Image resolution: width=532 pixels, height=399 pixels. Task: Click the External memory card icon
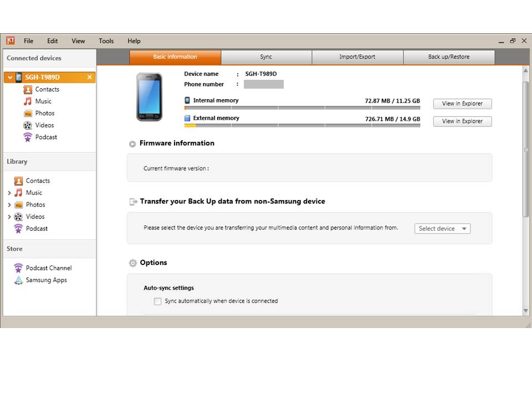187,118
